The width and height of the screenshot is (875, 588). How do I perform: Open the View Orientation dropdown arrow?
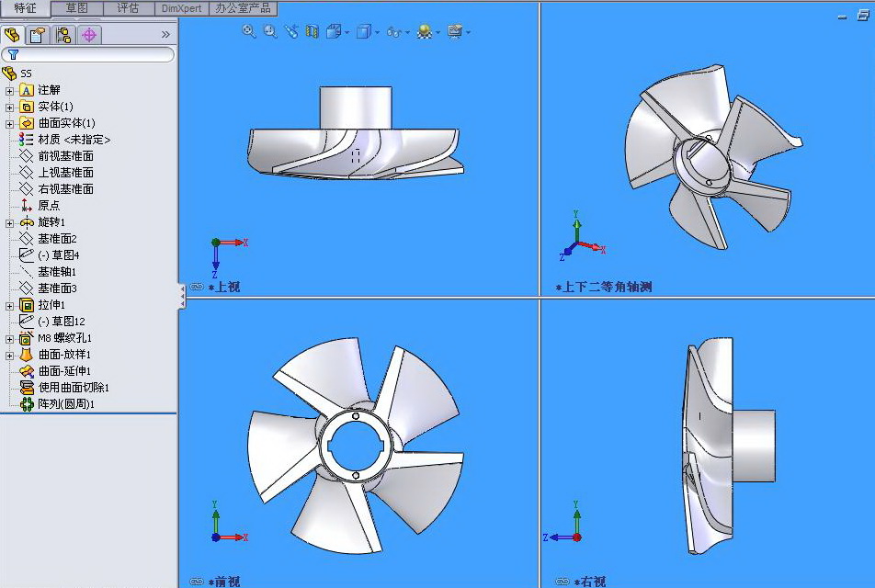[x=347, y=32]
